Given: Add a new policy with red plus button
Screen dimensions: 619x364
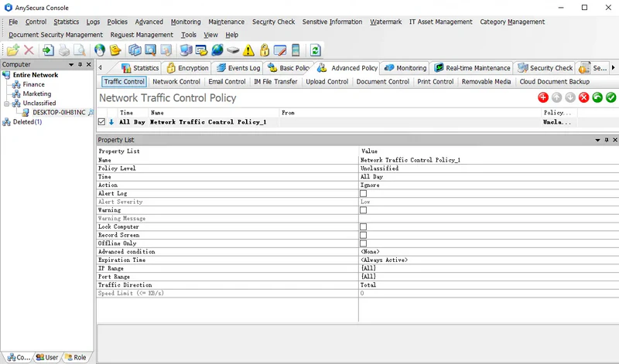Looking at the screenshot, I should [543, 97].
